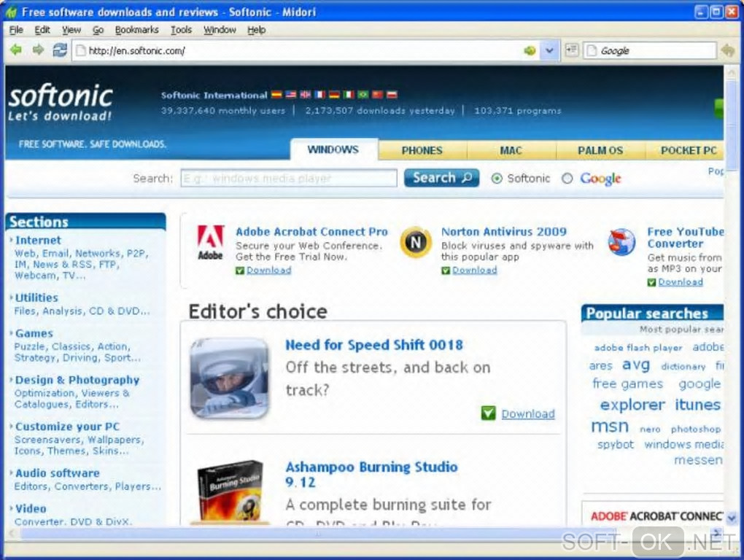Switch to the PALM OS tab
744x560 pixels.
(600, 151)
